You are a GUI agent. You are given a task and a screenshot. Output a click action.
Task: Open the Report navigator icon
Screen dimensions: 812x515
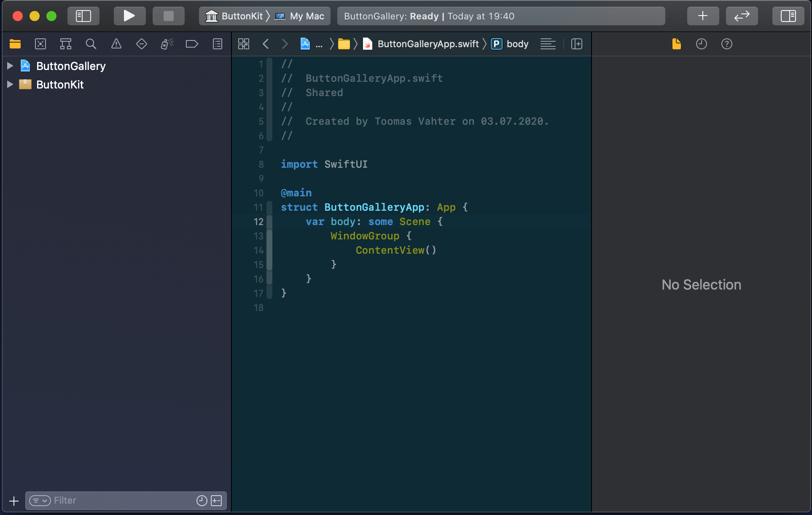click(217, 44)
